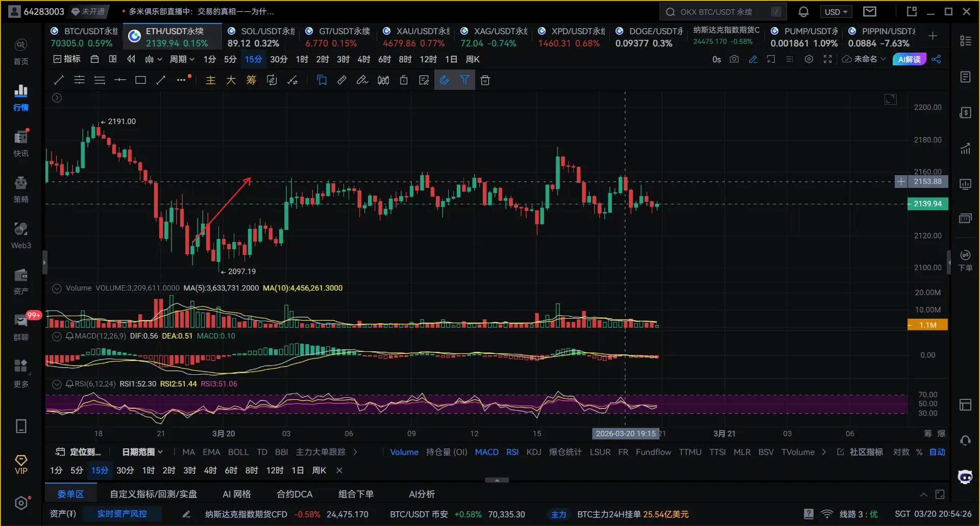Viewport: 980px width, 526px height.
Task: Switch to the BTC/USDT永续 tab
Action: [84, 37]
